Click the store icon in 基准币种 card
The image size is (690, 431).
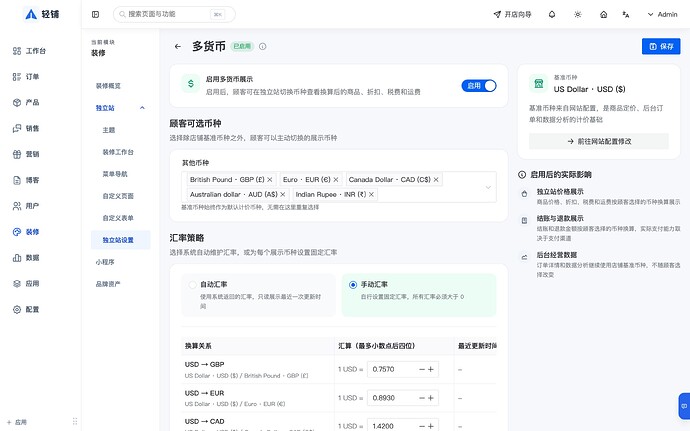point(539,84)
